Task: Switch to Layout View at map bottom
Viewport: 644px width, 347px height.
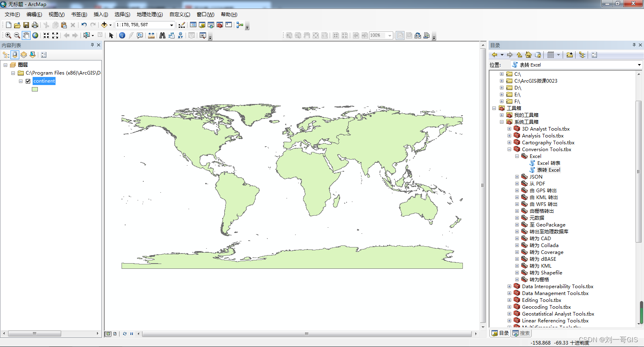Action: [x=115, y=334]
